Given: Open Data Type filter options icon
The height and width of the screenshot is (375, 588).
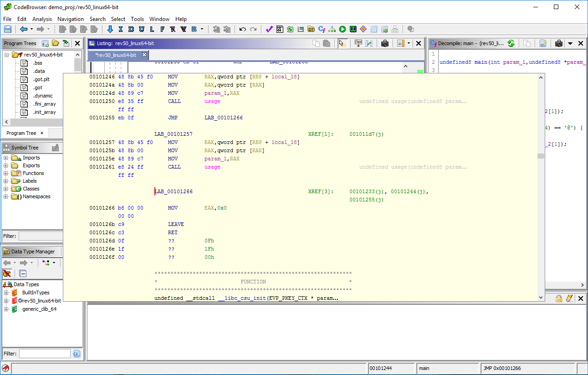Looking at the screenshot, I should (x=76, y=354).
